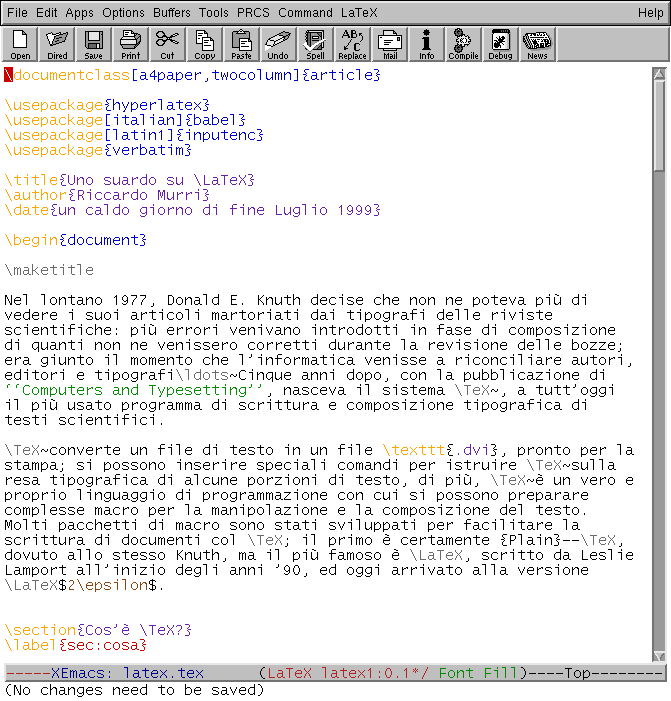Run the Spell checker from the toolbar
The height and width of the screenshot is (701, 671).
pyautogui.click(x=315, y=43)
